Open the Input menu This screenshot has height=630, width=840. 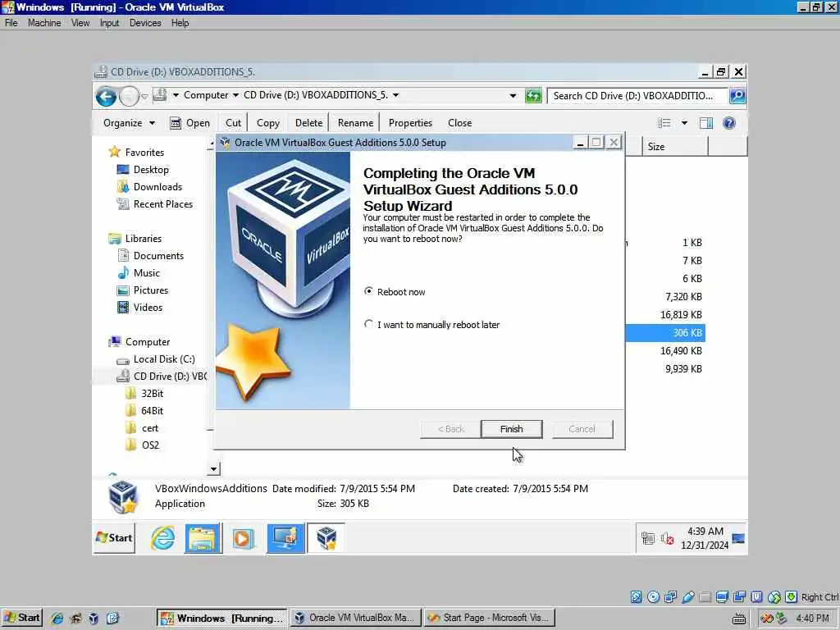point(109,23)
